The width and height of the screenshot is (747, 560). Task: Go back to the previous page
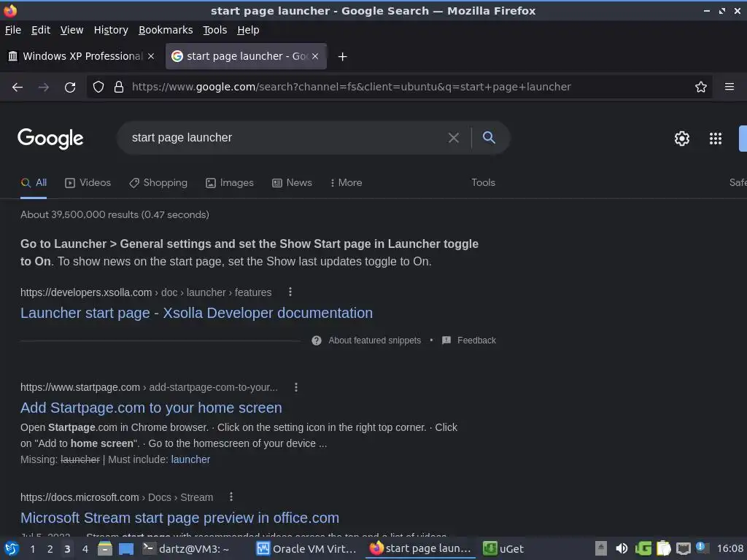[x=18, y=87]
